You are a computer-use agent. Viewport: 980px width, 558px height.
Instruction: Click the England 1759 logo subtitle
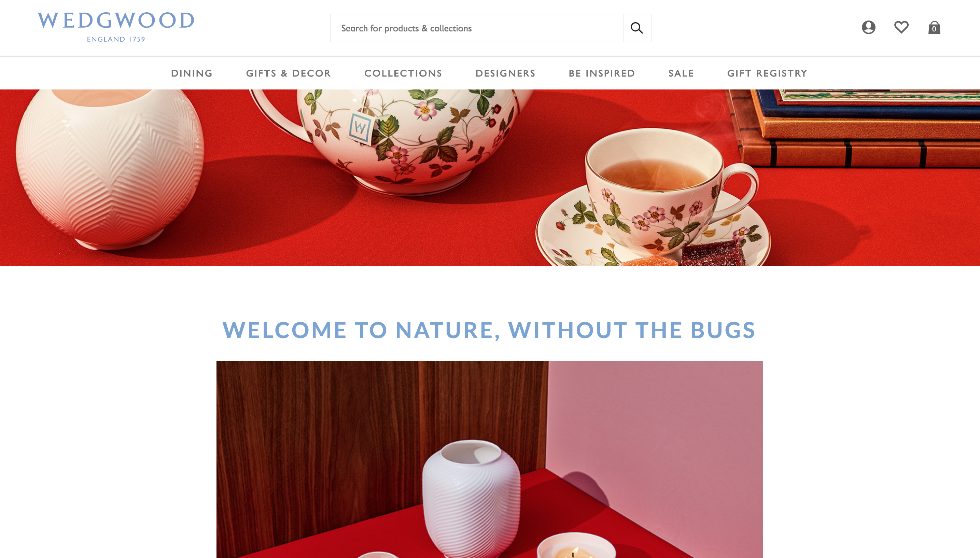click(x=116, y=39)
